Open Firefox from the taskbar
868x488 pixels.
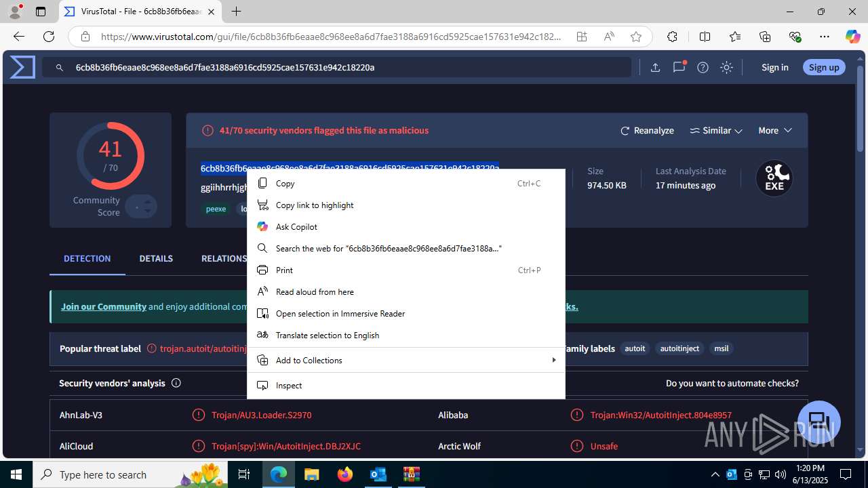pos(345,474)
